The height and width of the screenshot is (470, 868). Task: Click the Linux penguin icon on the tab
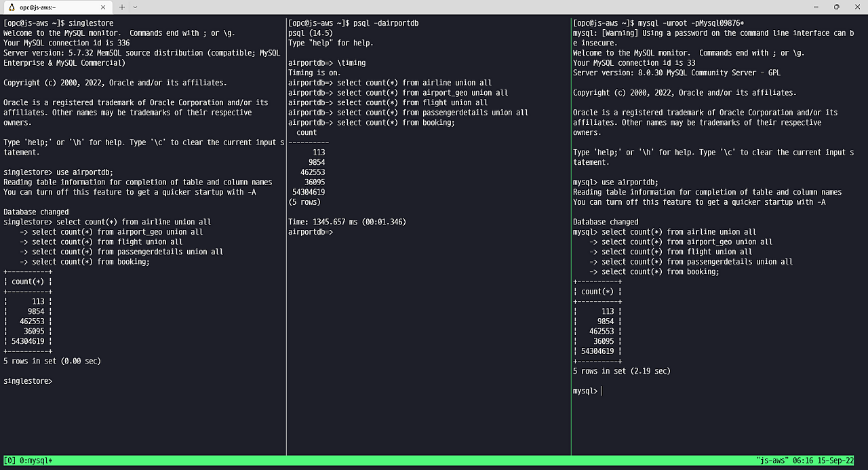(x=11, y=7)
